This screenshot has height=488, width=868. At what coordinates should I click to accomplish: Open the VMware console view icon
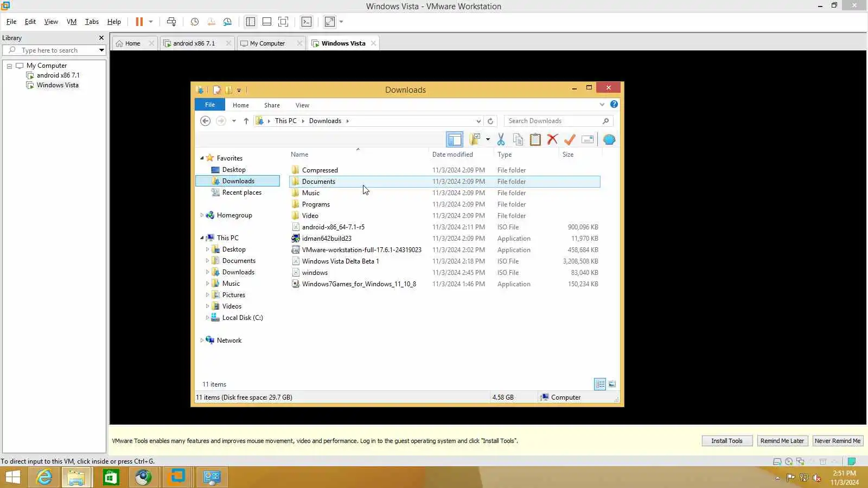coord(307,22)
